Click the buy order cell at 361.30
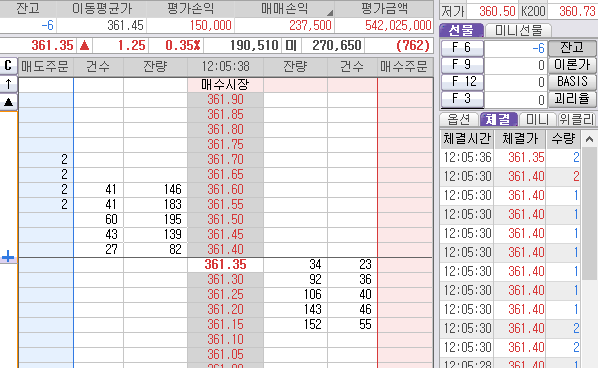Viewport: 598px width, 368px height. (x=405, y=280)
